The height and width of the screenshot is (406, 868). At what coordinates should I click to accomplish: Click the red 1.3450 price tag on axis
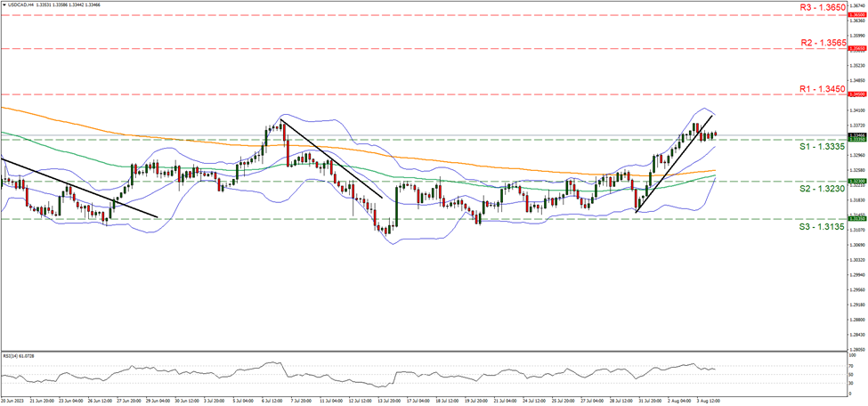(857, 93)
